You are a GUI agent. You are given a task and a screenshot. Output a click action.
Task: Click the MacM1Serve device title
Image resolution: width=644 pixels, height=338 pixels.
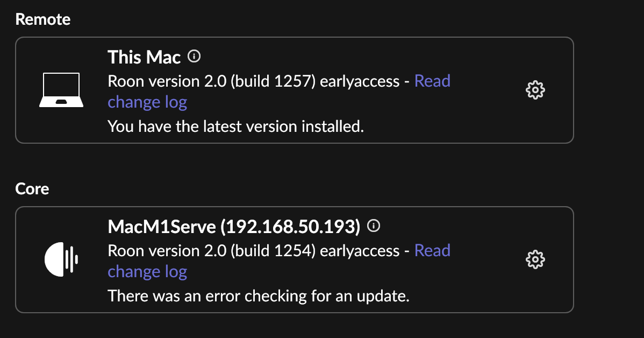click(161, 227)
